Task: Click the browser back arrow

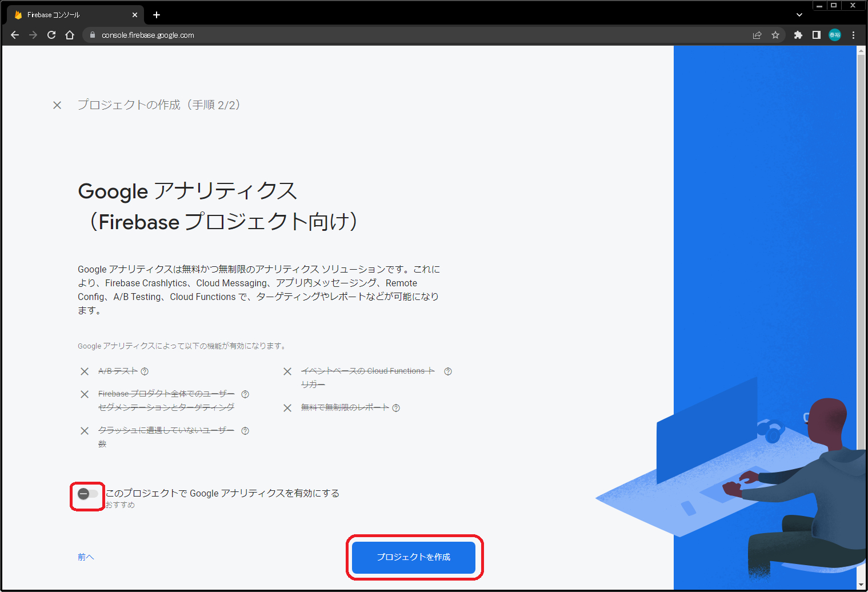Action: click(x=15, y=35)
